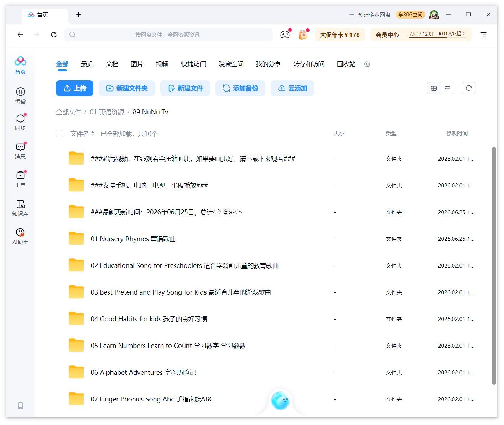The height and width of the screenshot is (425, 504).
Task: Click the 01 英语资源 breadcrumb
Action: 107,112
